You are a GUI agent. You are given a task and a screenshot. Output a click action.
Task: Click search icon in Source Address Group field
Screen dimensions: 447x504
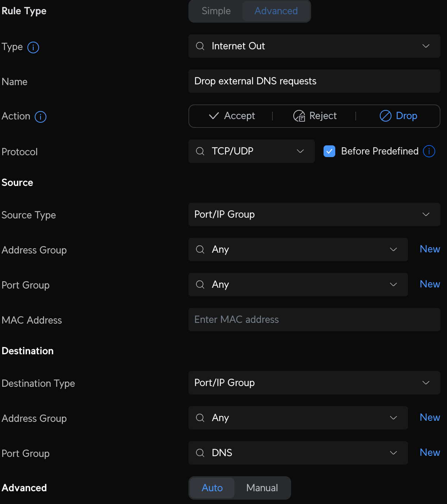click(x=200, y=249)
